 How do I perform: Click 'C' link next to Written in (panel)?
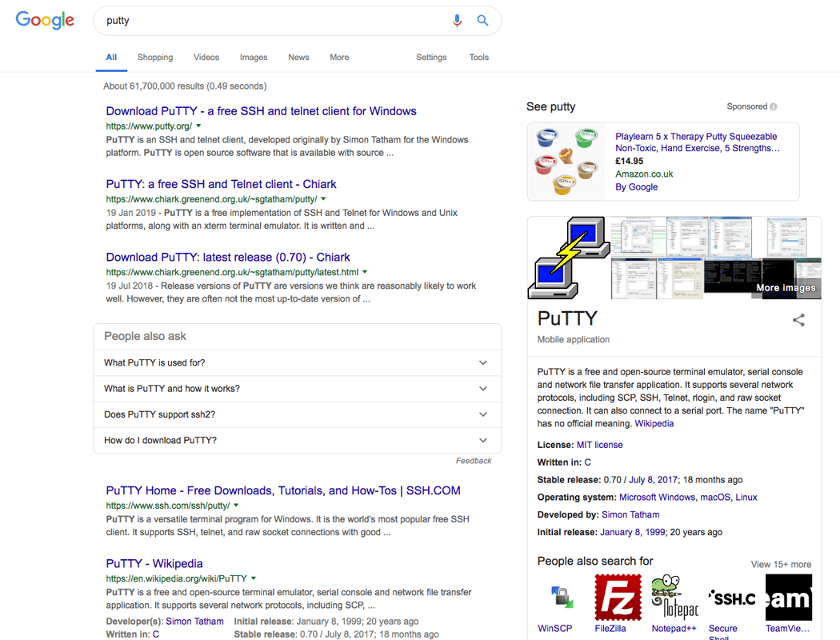[x=588, y=462]
